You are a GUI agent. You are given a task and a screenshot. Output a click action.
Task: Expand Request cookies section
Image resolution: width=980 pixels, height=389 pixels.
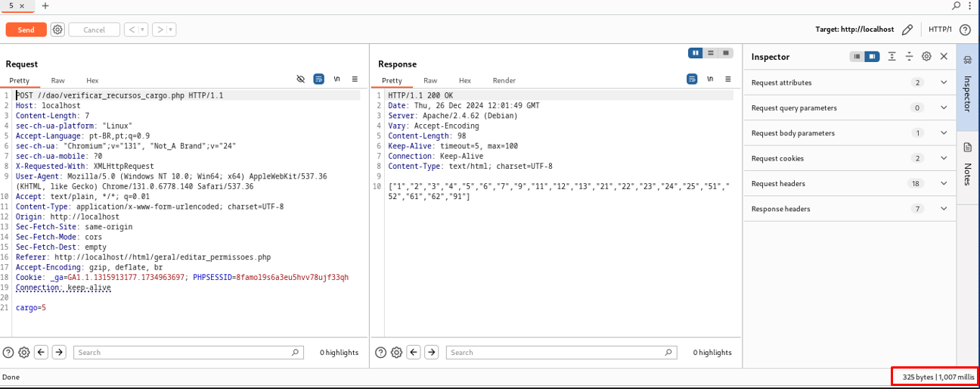click(850, 158)
